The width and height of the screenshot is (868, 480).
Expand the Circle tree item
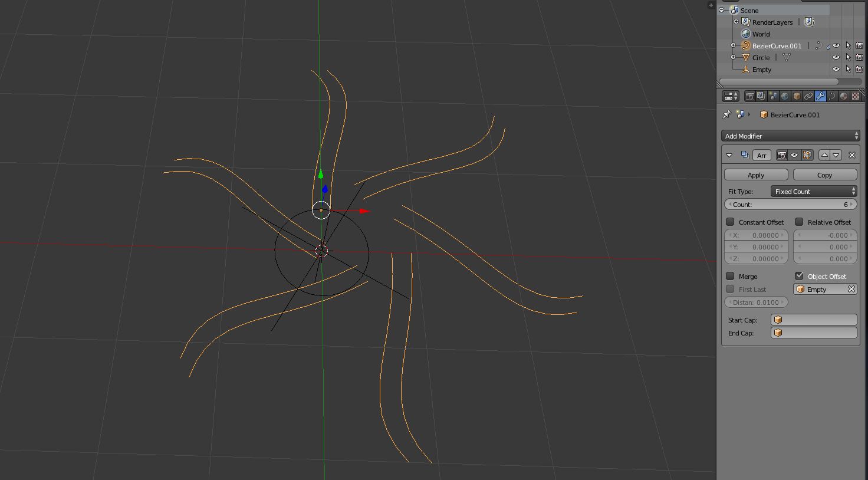pyautogui.click(x=733, y=57)
